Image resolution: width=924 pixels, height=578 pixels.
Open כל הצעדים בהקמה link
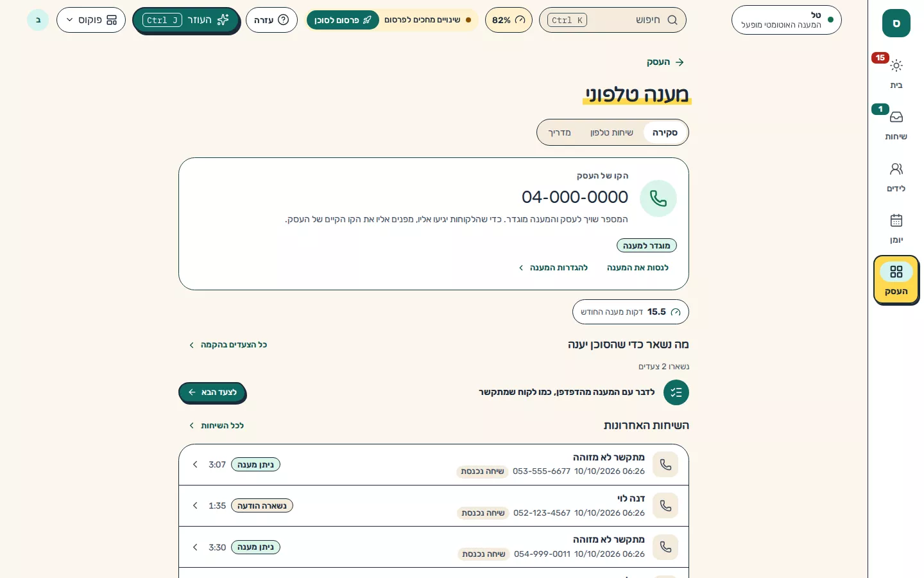(228, 345)
